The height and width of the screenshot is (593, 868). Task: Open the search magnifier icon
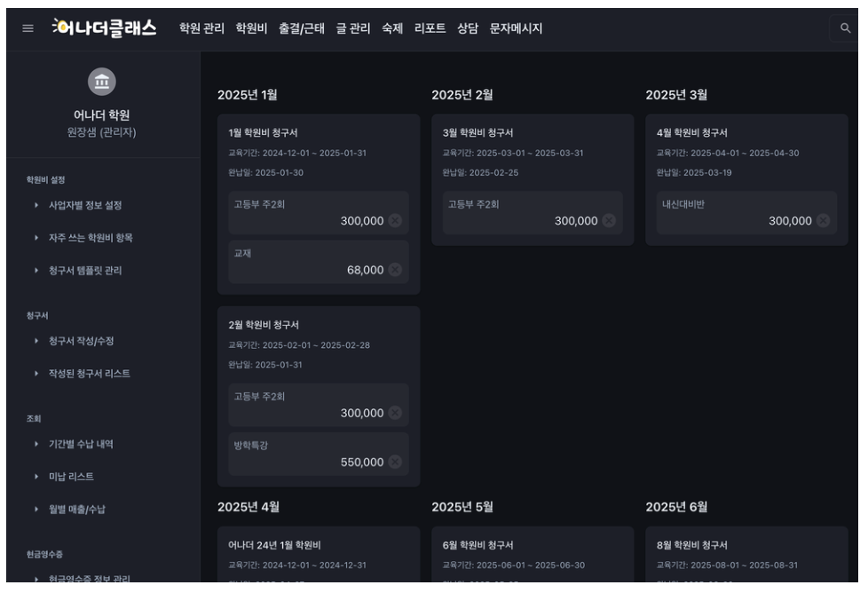(x=845, y=28)
